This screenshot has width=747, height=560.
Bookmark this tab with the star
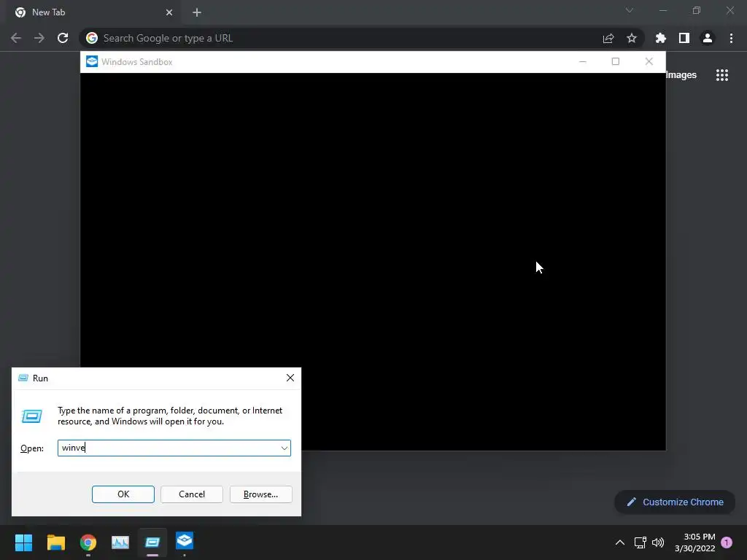coord(632,38)
